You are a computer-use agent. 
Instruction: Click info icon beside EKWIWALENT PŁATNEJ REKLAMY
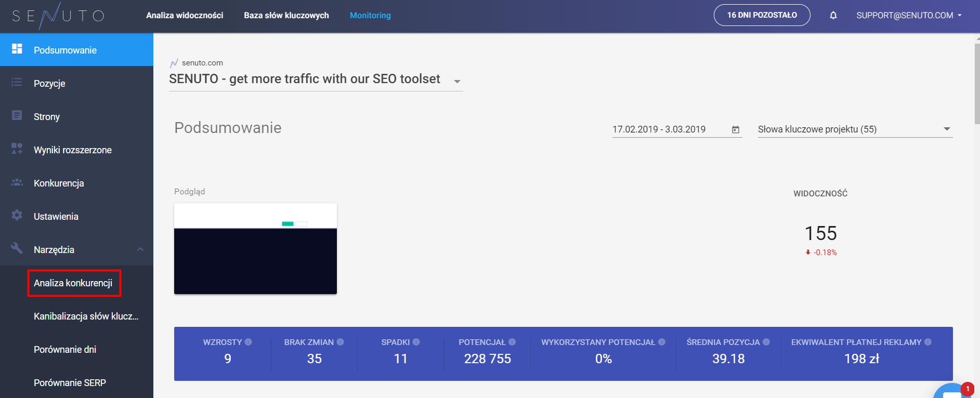tap(928, 342)
